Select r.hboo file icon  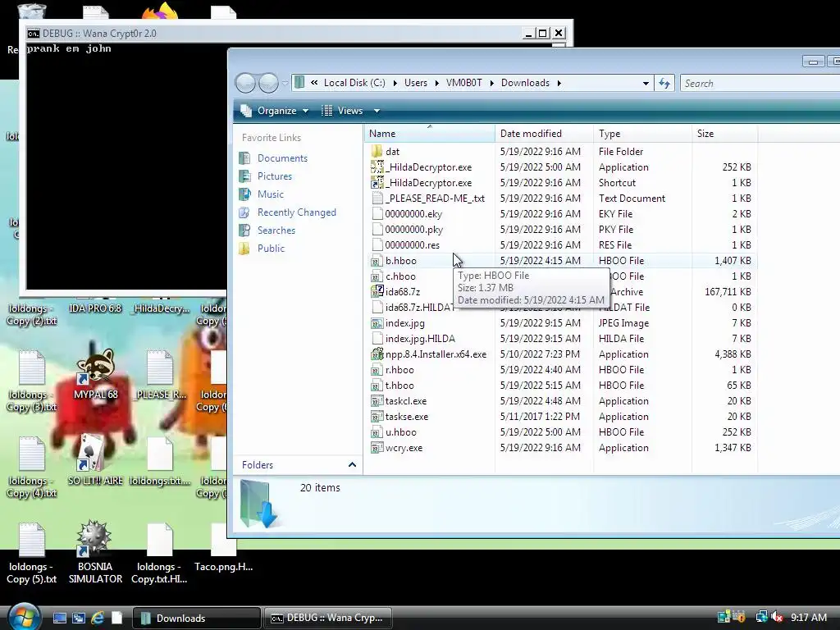pos(377,370)
